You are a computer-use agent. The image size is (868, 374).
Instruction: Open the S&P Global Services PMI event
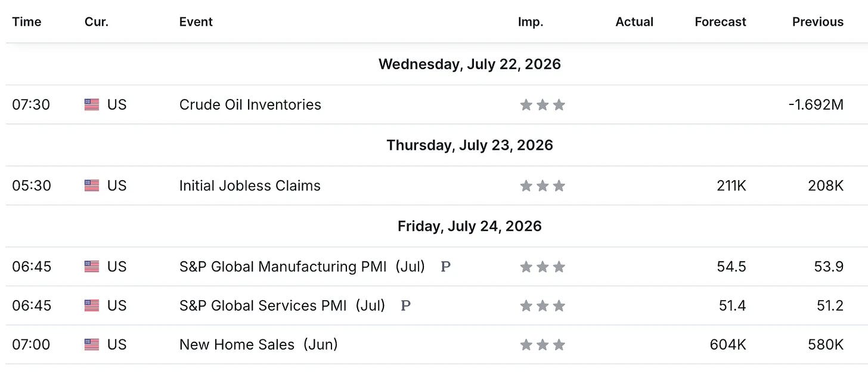(283, 306)
